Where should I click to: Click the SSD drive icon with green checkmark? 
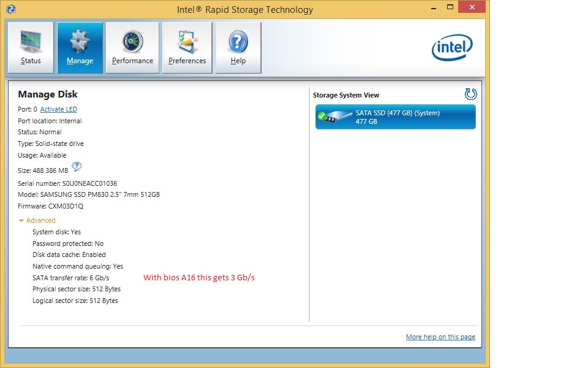[335, 116]
